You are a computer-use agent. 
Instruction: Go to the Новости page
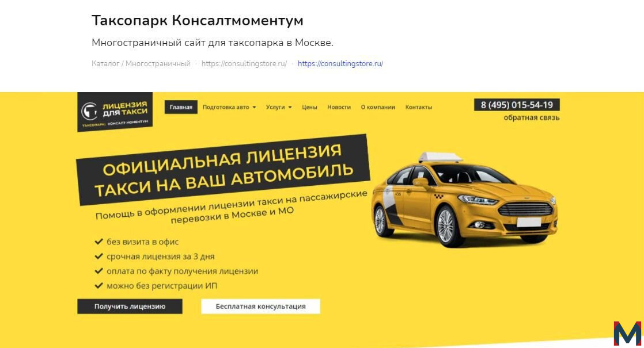pyautogui.click(x=339, y=107)
